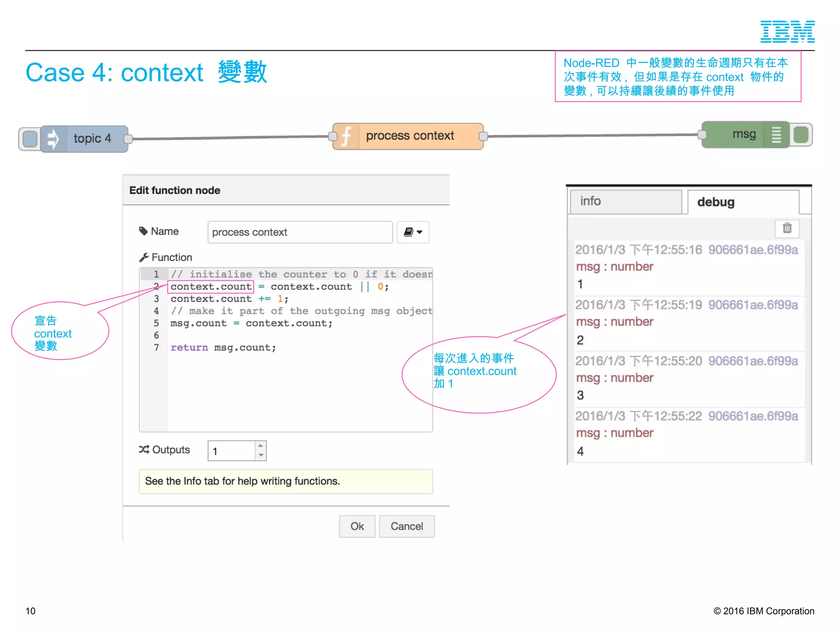
Task: Click the wrench icon next to Function
Action: tap(144, 258)
